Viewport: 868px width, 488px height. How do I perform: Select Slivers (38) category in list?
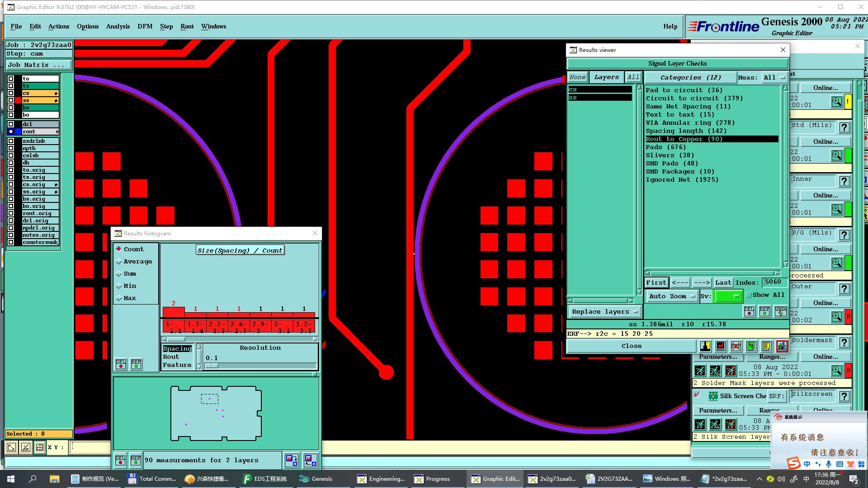coord(670,155)
